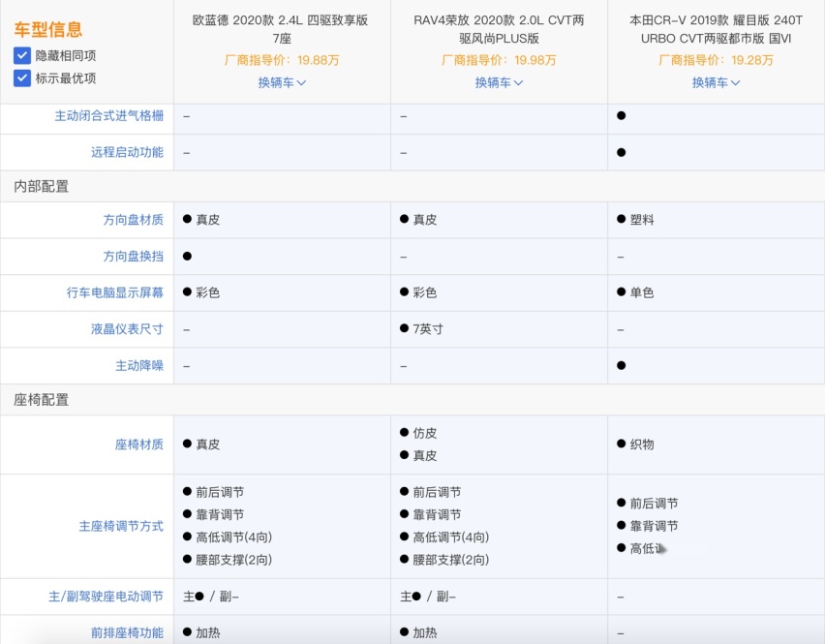Select 厂商指导价 19.98万 price text
The width and height of the screenshot is (825, 644).
coord(499,60)
